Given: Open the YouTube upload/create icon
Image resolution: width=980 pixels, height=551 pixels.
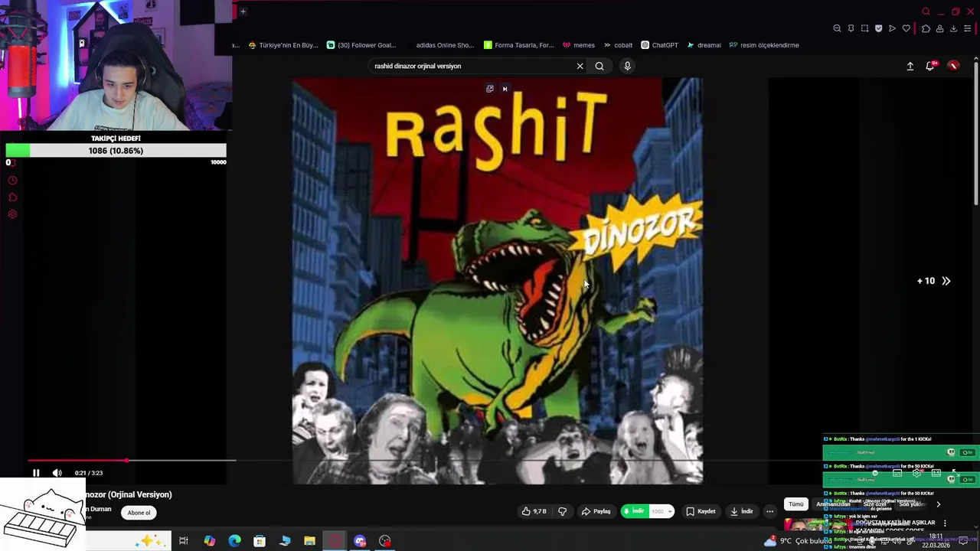Looking at the screenshot, I should point(910,67).
